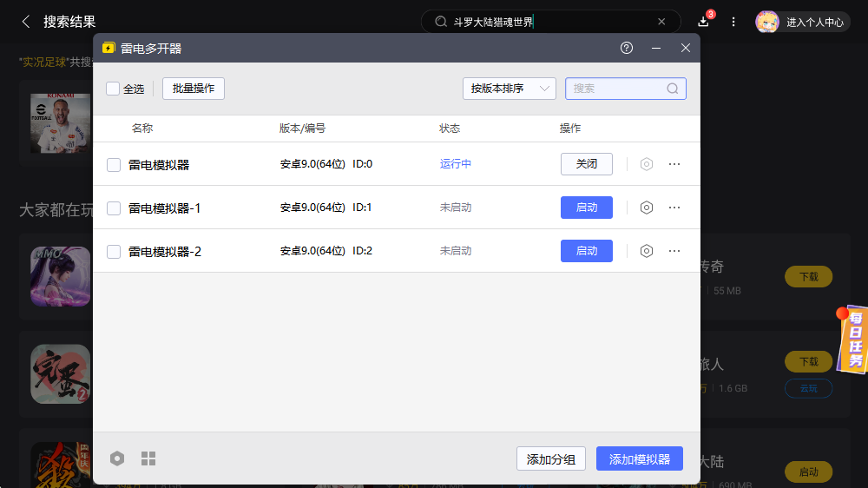Close the 雷电多开器 window
The image size is (868, 488).
click(x=686, y=48)
